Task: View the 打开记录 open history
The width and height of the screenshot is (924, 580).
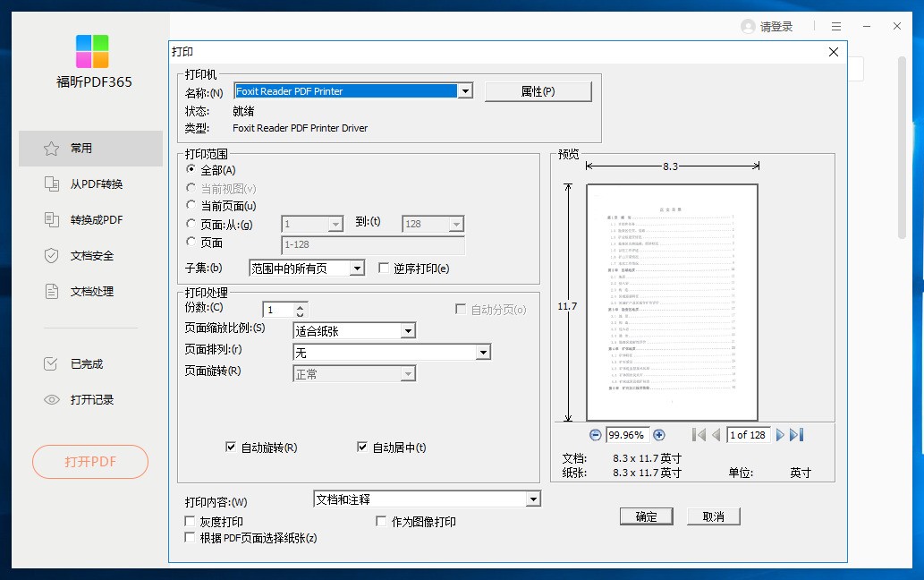Action: point(89,400)
